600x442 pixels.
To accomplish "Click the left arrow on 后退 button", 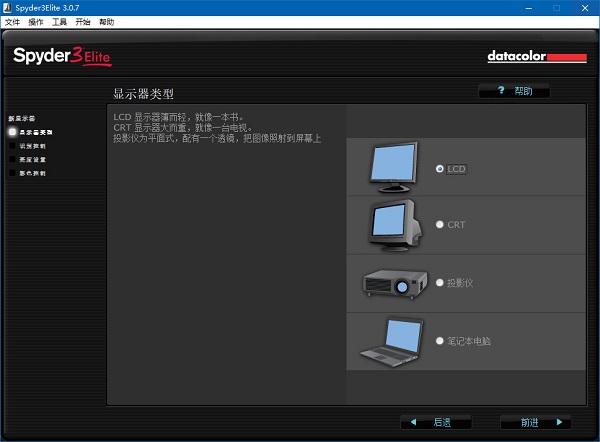I will coord(413,422).
